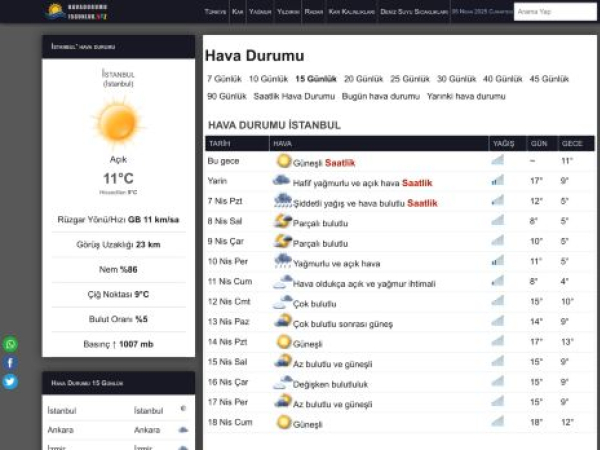600x450 pixels.
Task: Open the Kar Kalınlıkları menu item
Action: pos(352,11)
